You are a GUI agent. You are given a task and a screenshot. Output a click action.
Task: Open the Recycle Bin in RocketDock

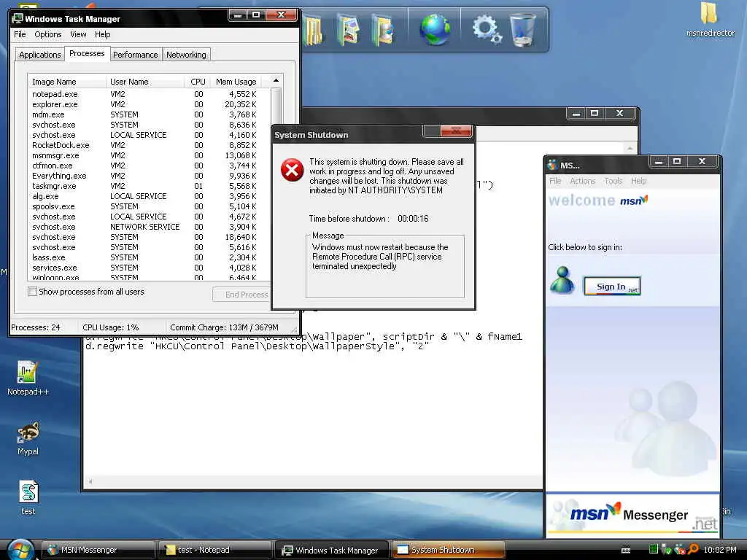coord(522,29)
